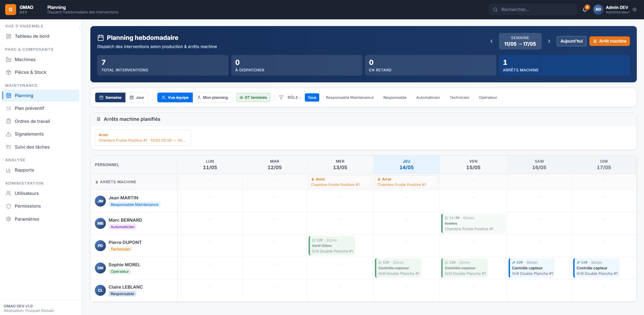Open the Arret entry on Wednesday 13/05

pos(340,182)
